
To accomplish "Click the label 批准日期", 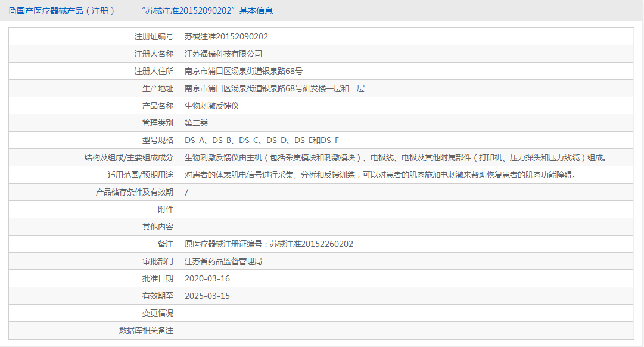I will click(x=158, y=278).
